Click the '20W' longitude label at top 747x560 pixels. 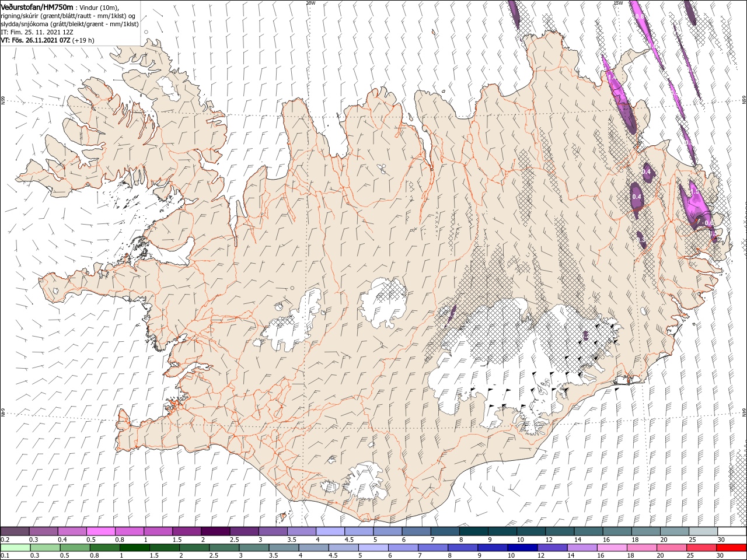click(x=310, y=3)
